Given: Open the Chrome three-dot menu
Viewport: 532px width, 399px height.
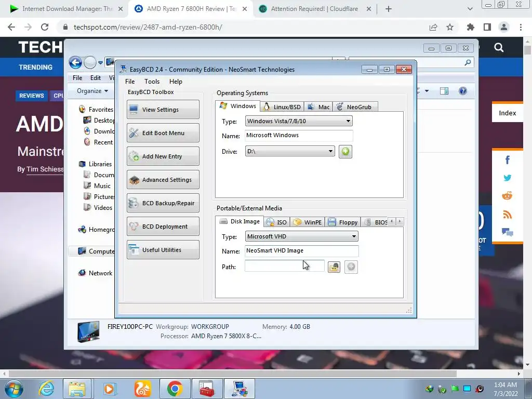Looking at the screenshot, I should (521, 27).
